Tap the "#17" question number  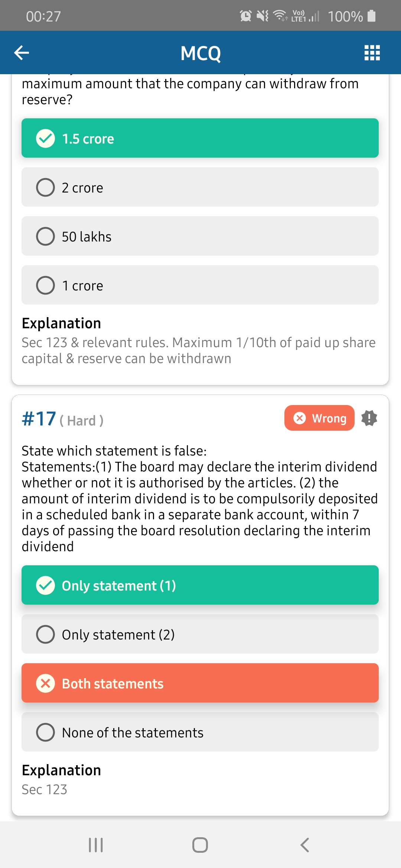click(x=39, y=419)
